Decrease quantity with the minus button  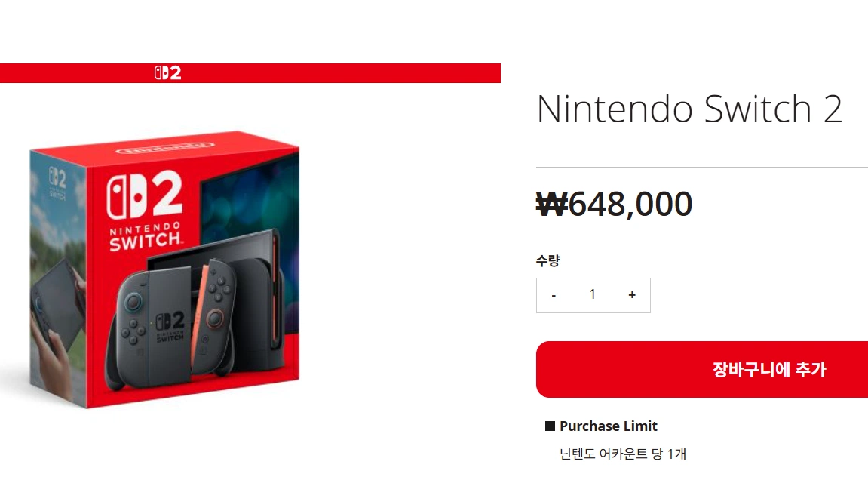coord(554,295)
